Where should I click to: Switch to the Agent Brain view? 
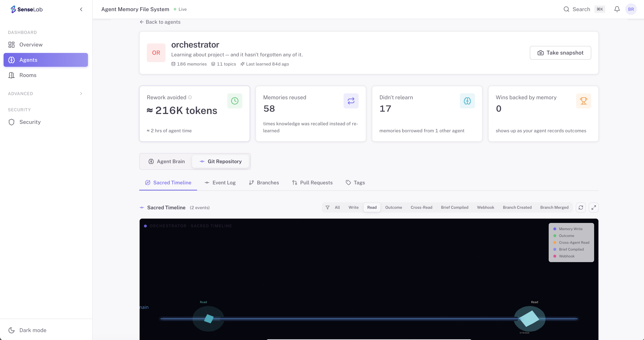tap(167, 162)
